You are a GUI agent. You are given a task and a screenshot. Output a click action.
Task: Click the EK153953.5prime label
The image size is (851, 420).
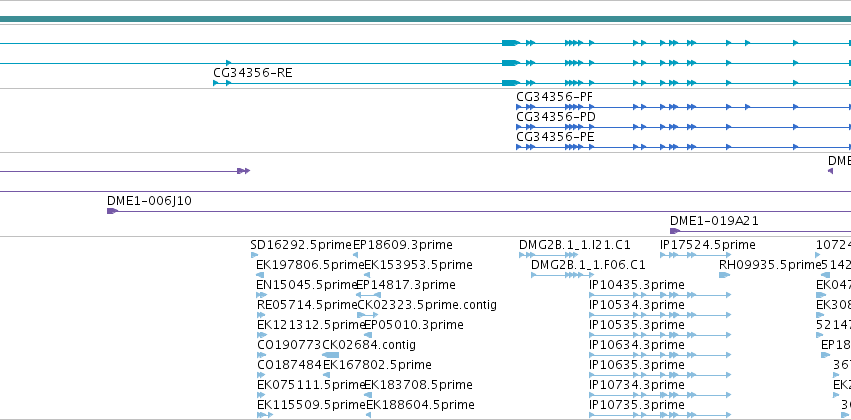pyautogui.click(x=418, y=265)
